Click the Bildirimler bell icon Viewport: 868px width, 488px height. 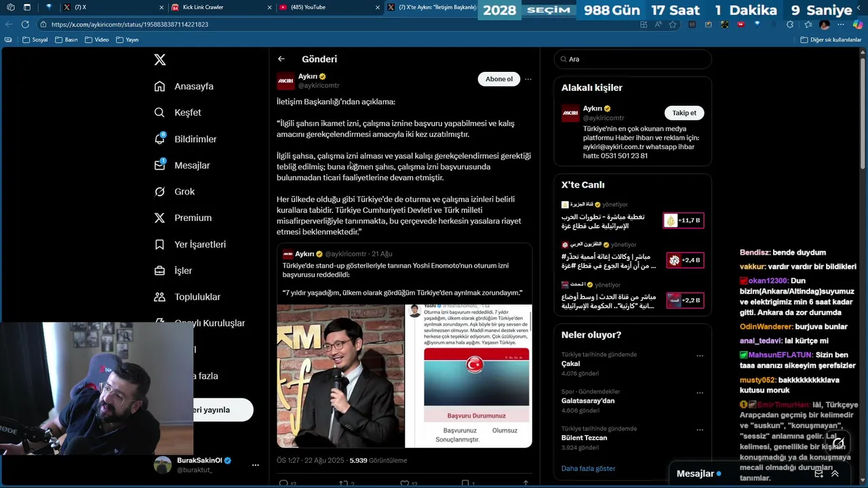click(x=159, y=139)
